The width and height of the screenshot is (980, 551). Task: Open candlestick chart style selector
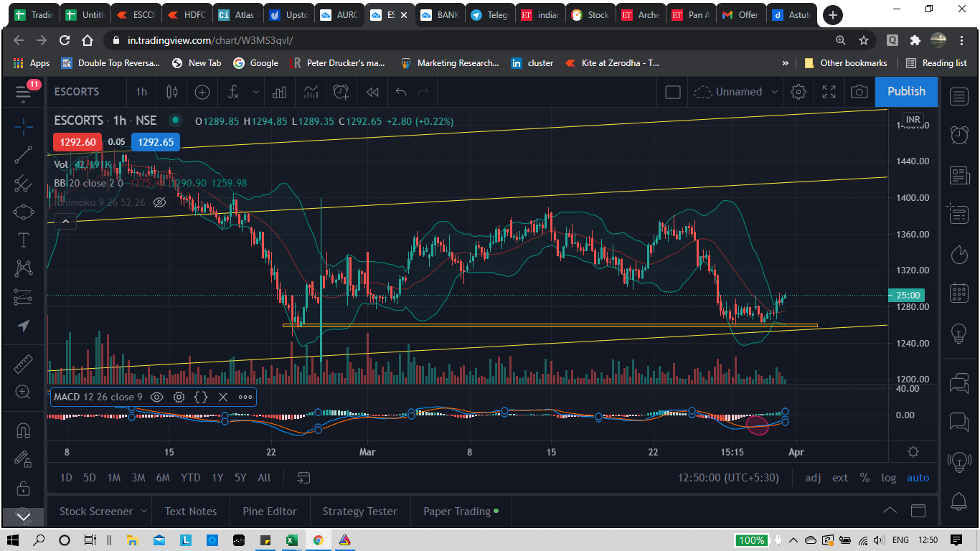click(x=171, y=92)
